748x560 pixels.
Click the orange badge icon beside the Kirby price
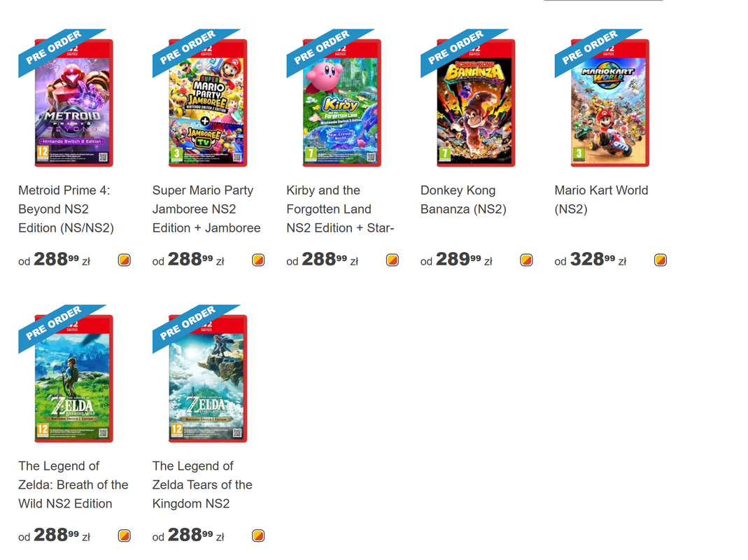click(393, 260)
